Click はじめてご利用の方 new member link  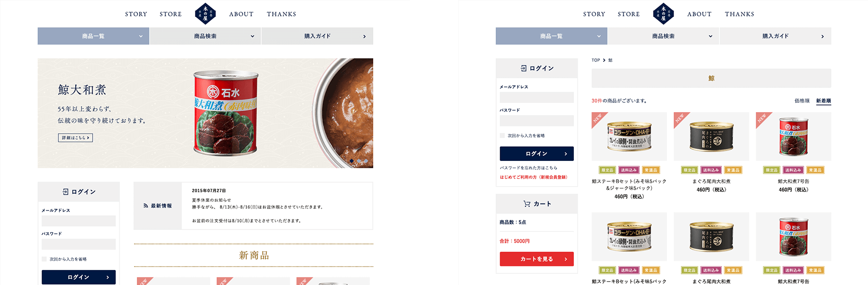[x=533, y=177]
